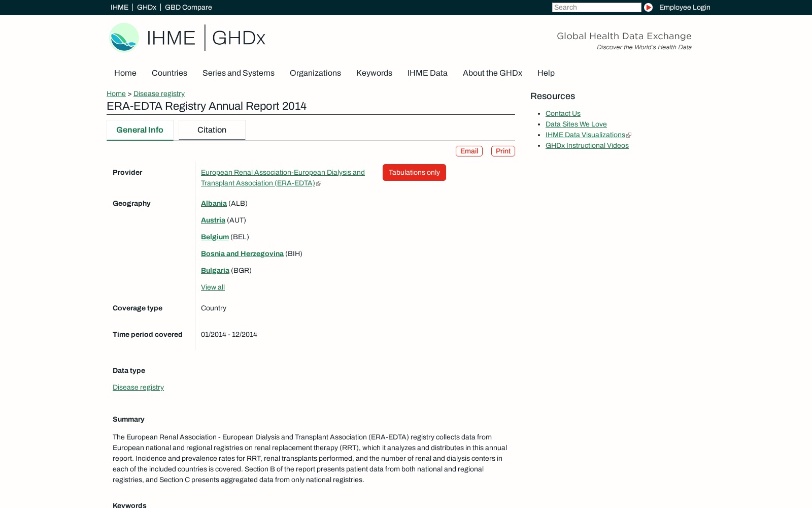Open Data Sites We Love link
The image size is (812, 508).
pos(576,124)
